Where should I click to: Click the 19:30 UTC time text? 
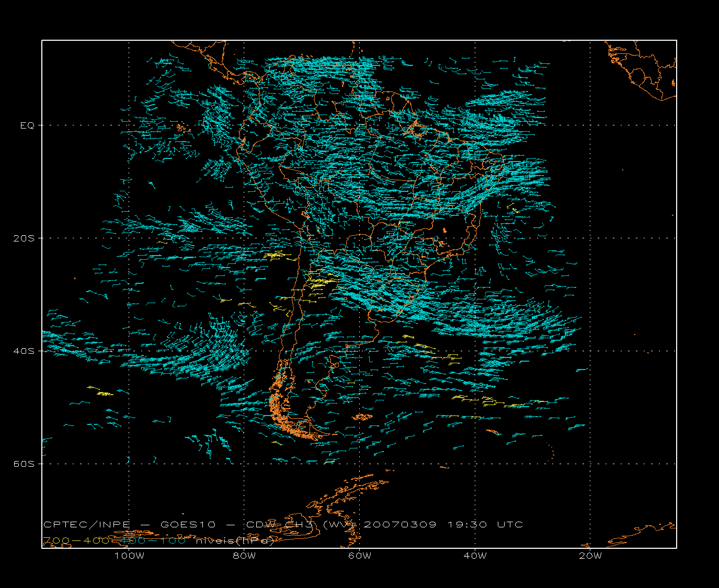coord(485,525)
